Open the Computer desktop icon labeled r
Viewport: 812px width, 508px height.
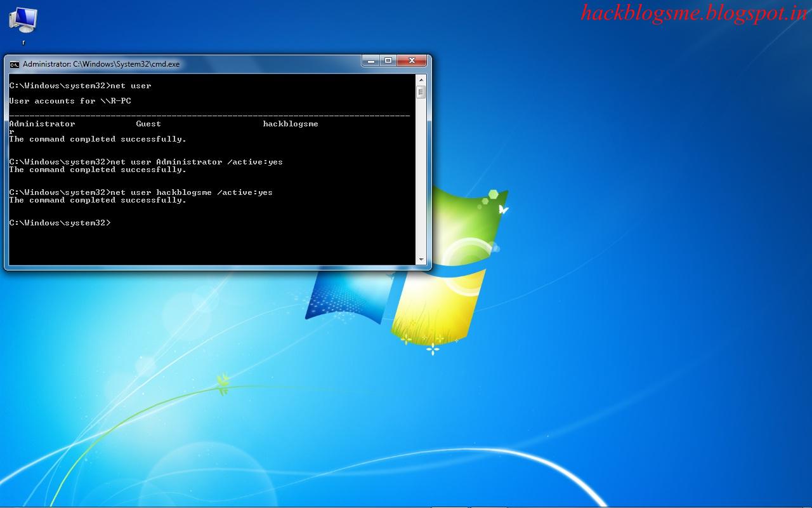(x=23, y=25)
